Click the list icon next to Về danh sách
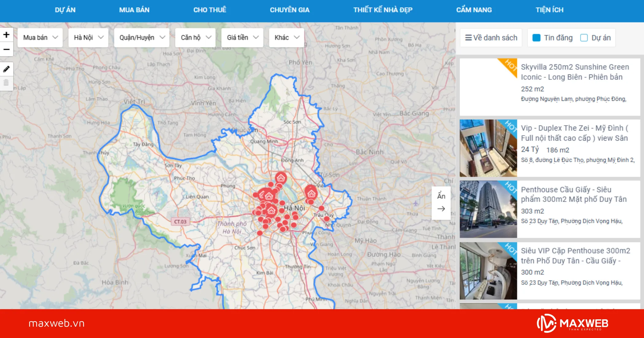Image resolution: width=644 pixels, height=338 pixels. (x=469, y=37)
